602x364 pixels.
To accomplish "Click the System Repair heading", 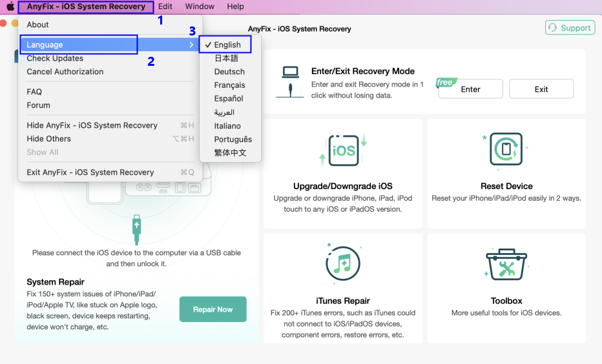I will point(56,282).
